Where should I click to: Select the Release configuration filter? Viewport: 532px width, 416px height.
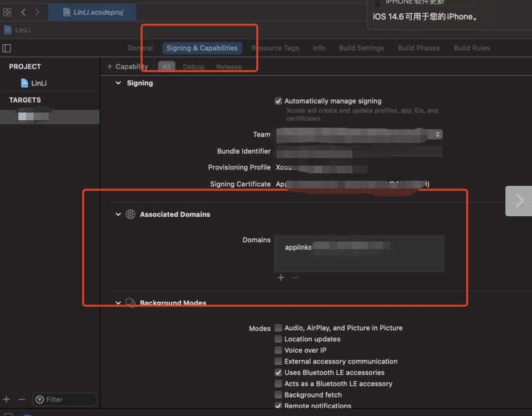[x=229, y=67]
